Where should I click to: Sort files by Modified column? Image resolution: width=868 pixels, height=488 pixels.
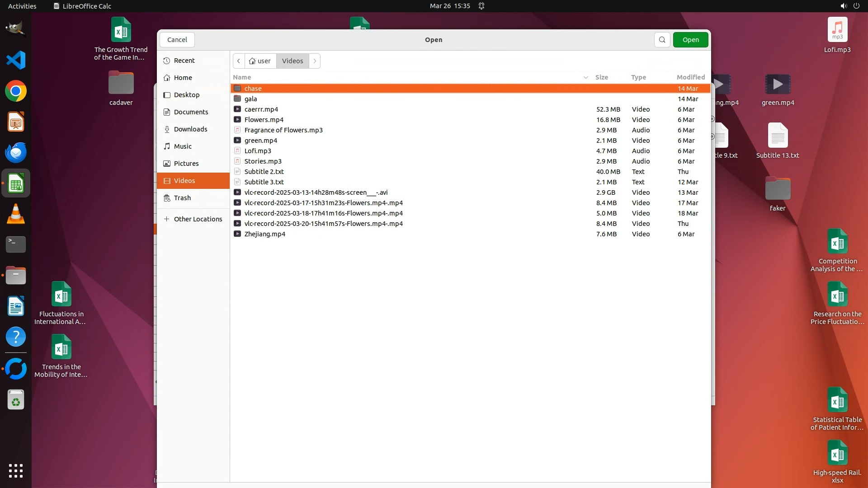click(690, 77)
